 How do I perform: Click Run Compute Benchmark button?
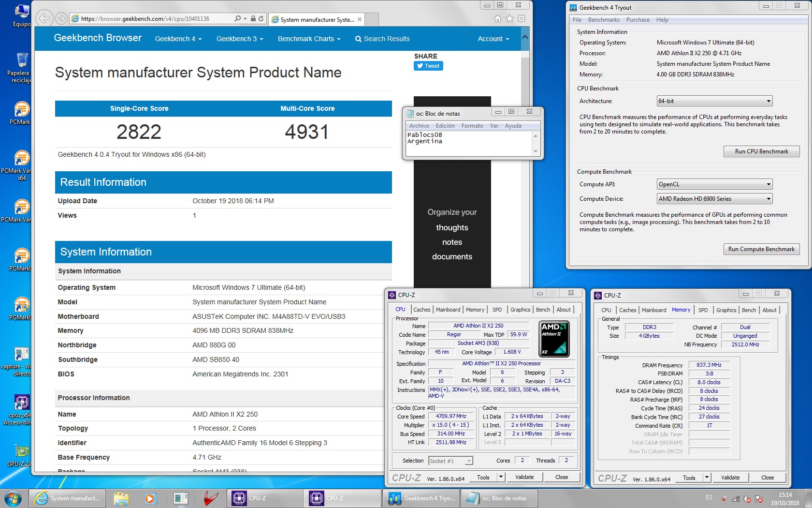tap(761, 249)
